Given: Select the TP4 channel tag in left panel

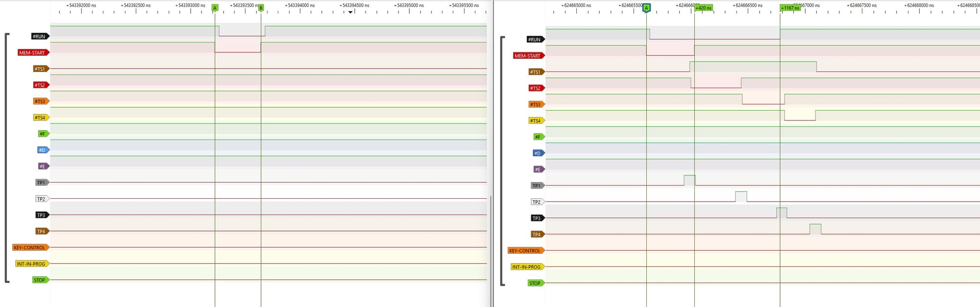Looking at the screenshot, I should pyautogui.click(x=42, y=231).
